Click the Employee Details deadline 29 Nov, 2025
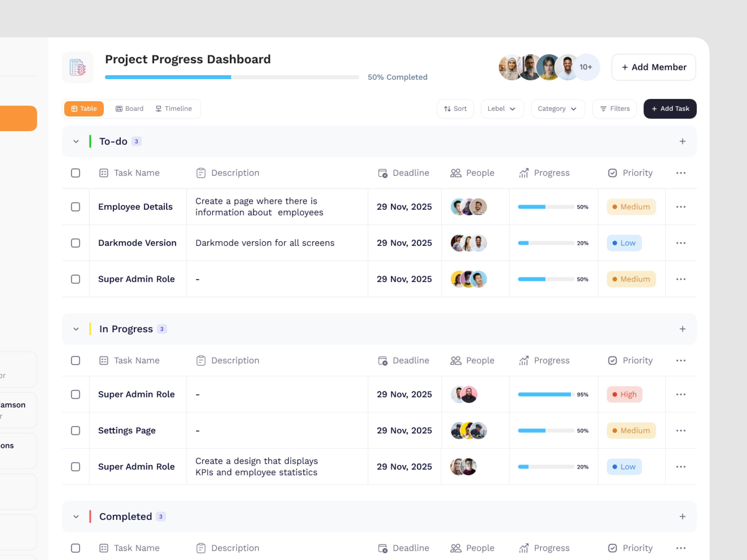 (404, 207)
